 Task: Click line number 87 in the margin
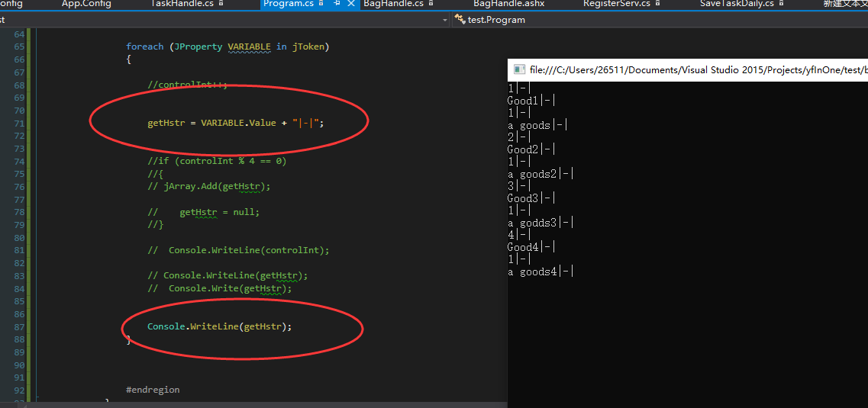pos(19,326)
